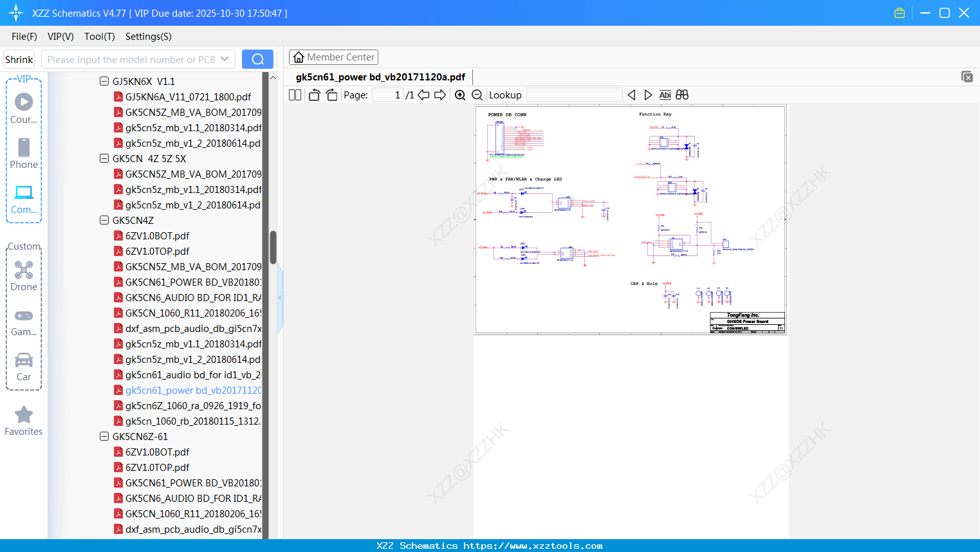980x552 pixels.
Task: Open the Car category in sidebar
Action: [x=24, y=367]
